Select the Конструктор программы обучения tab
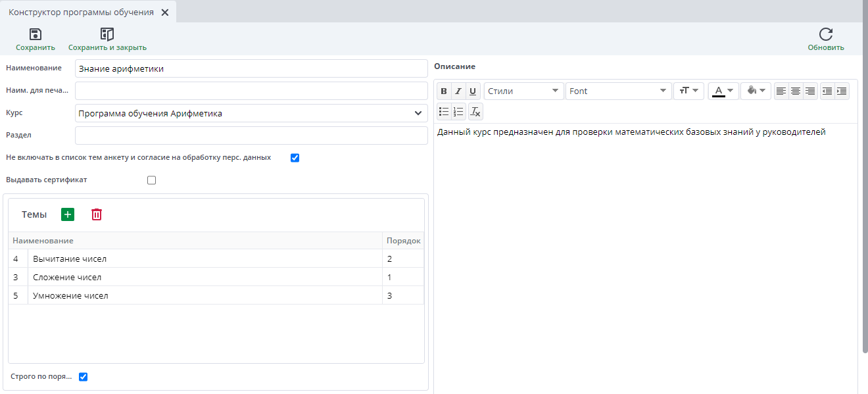This screenshot has height=394, width=868. click(81, 12)
